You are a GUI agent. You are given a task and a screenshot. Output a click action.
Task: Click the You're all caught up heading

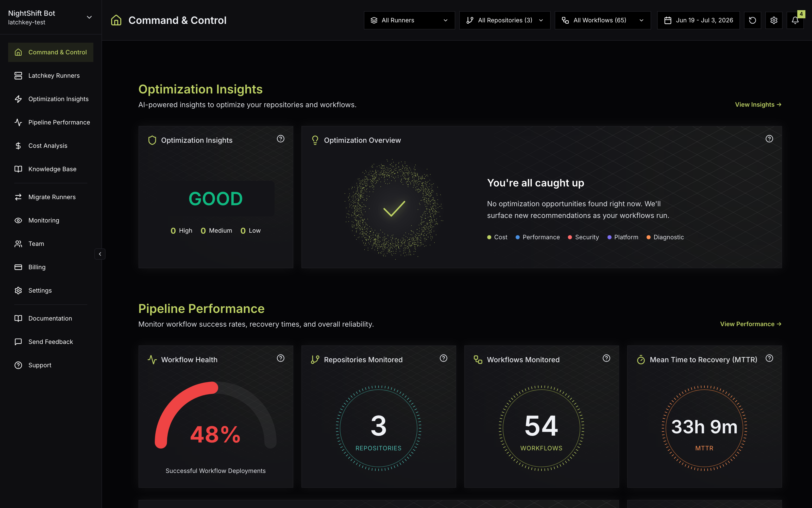click(535, 183)
